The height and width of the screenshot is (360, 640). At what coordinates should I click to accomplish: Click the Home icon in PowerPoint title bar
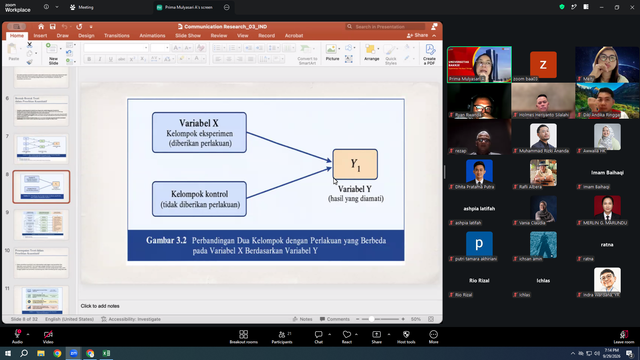click(x=41, y=27)
